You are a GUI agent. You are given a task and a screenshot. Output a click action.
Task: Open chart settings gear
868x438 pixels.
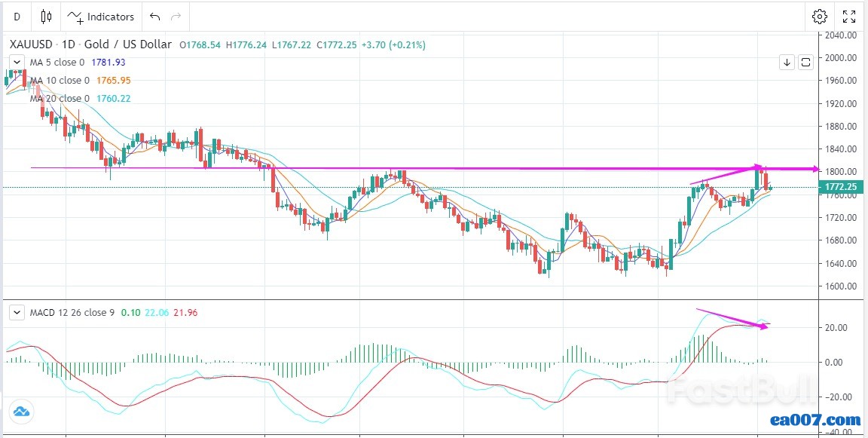[819, 17]
